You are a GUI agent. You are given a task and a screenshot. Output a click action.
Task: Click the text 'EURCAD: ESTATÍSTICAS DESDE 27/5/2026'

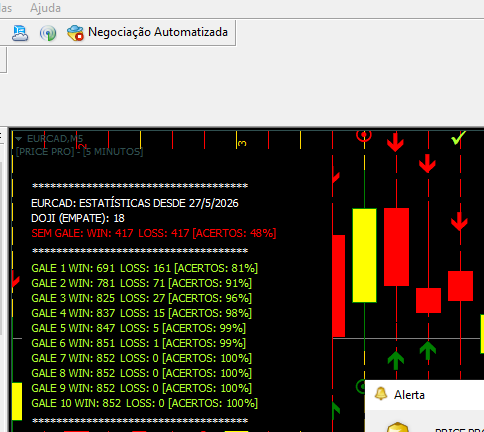(135, 203)
